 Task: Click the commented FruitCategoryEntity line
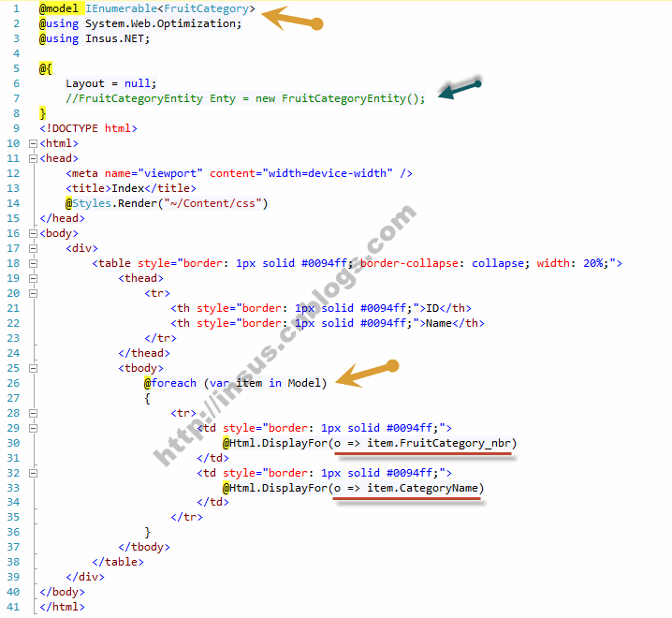245,98
